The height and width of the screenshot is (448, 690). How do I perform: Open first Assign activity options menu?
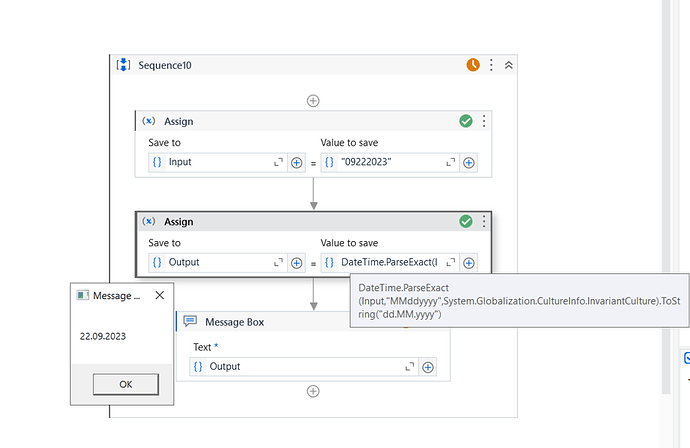point(484,121)
